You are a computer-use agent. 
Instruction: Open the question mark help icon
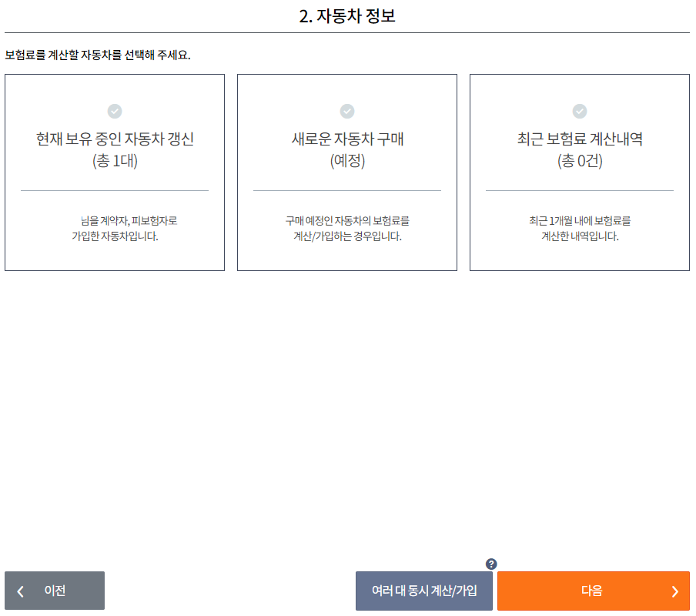(491, 564)
